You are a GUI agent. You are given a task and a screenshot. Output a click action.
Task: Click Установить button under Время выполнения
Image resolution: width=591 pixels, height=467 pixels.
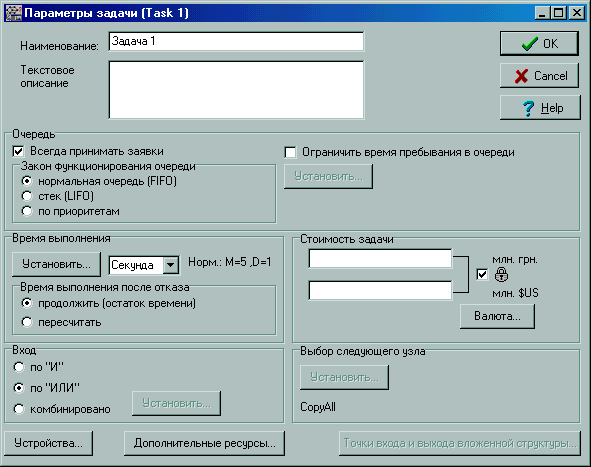[x=56, y=264]
